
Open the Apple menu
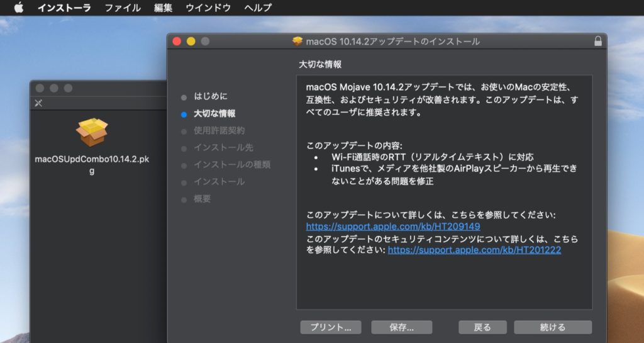[x=18, y=8]
